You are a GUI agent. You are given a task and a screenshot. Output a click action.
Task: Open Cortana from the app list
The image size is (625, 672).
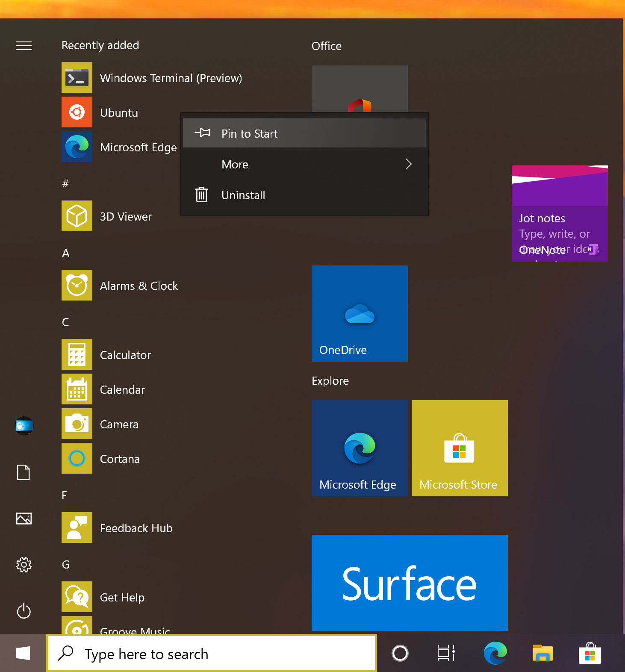click(120, 459)
